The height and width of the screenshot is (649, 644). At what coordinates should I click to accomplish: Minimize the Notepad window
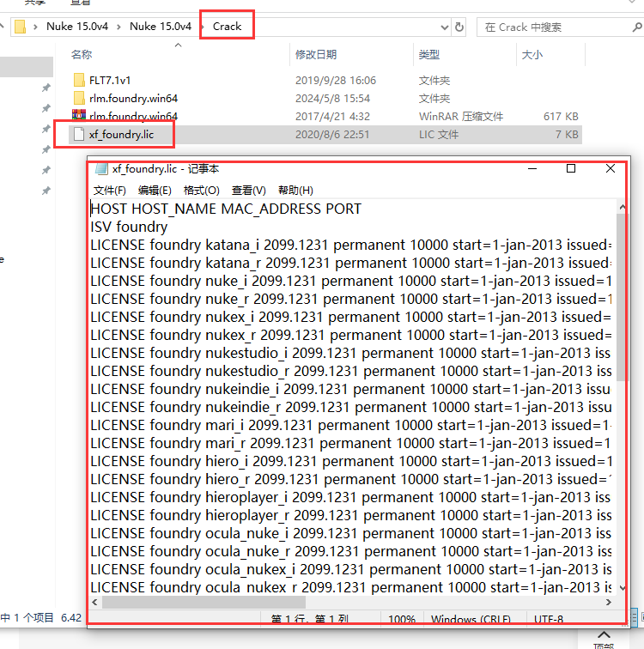[x=532, y=168]
